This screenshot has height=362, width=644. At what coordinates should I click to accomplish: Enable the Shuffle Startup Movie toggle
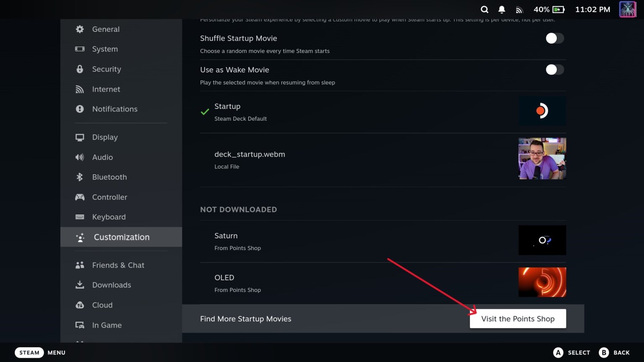pos(554,38)
